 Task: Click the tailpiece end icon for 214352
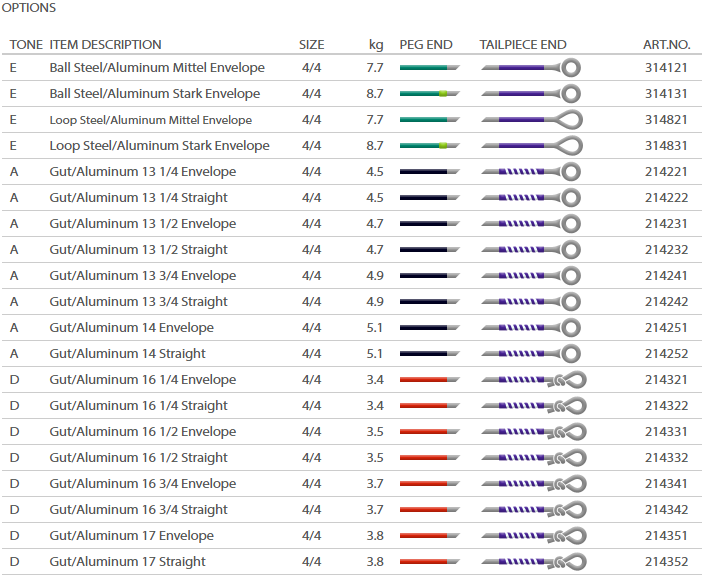[x=534, y=562]
